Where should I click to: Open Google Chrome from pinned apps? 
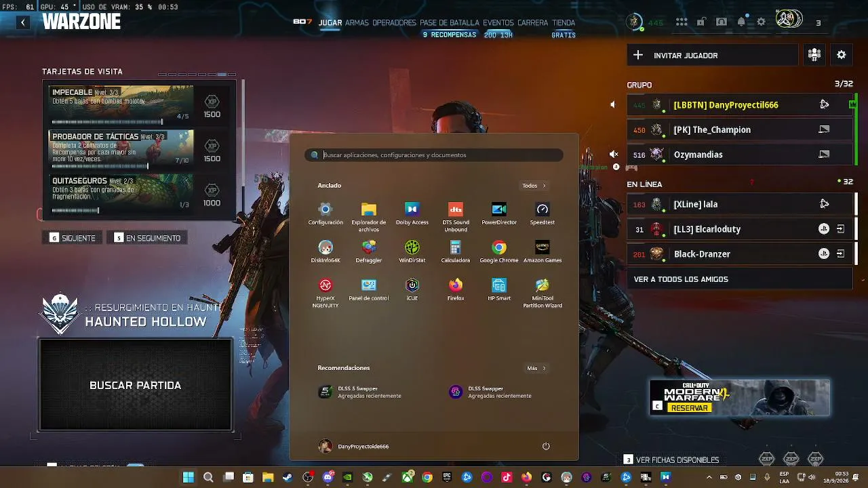coord(499,251)
